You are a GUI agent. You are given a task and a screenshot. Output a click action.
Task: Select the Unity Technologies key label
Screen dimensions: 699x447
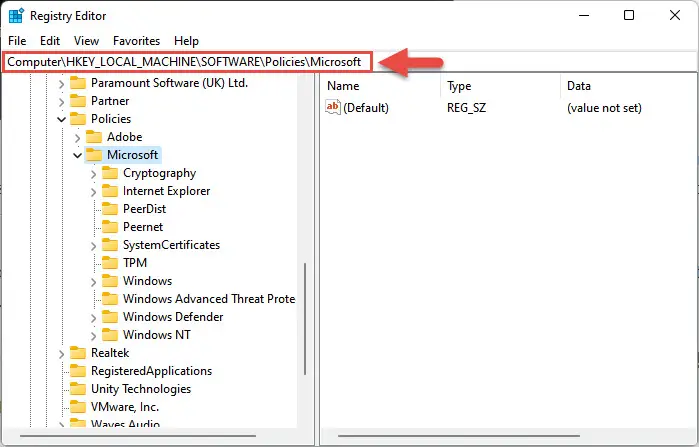(x=141, y=389)
